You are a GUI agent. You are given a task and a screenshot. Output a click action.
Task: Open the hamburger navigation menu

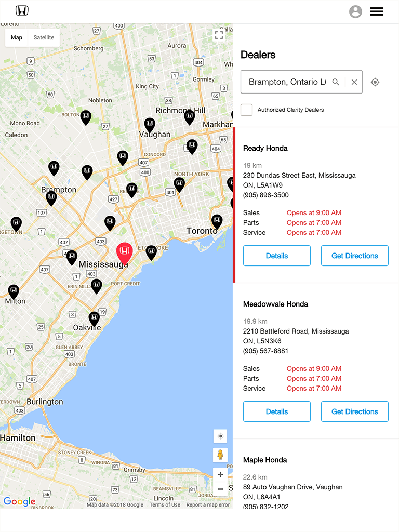377,11
